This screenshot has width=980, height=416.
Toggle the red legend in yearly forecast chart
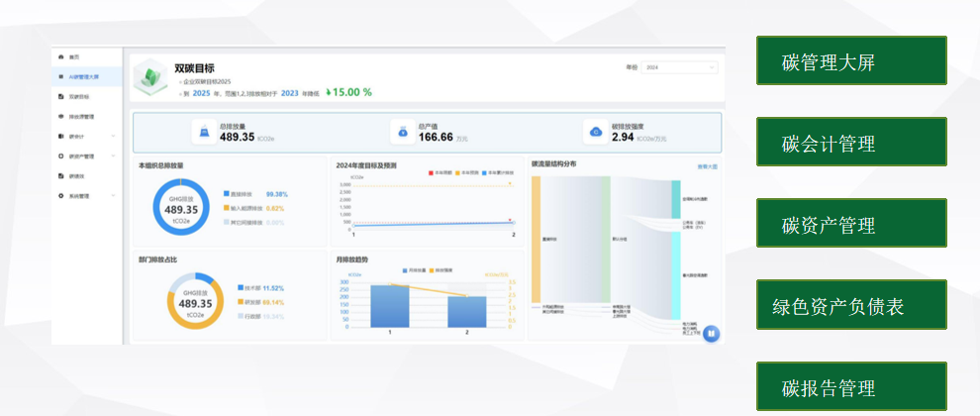coord(441,172)
